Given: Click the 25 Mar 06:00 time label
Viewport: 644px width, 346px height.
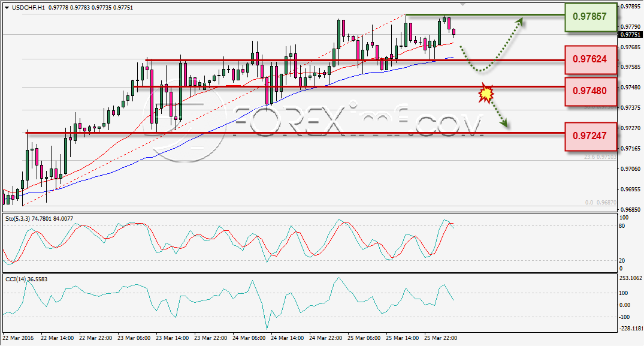Looking at the screenshot, I should [364, 338].
